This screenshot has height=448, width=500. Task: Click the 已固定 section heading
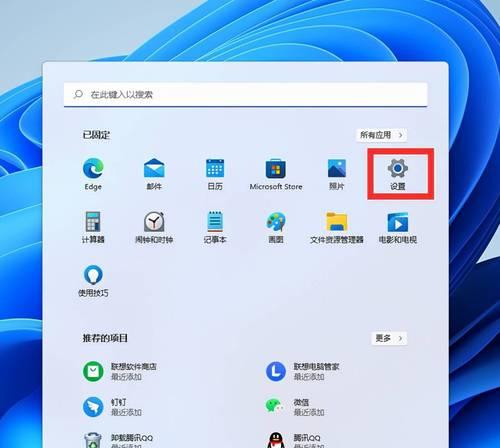96,135
